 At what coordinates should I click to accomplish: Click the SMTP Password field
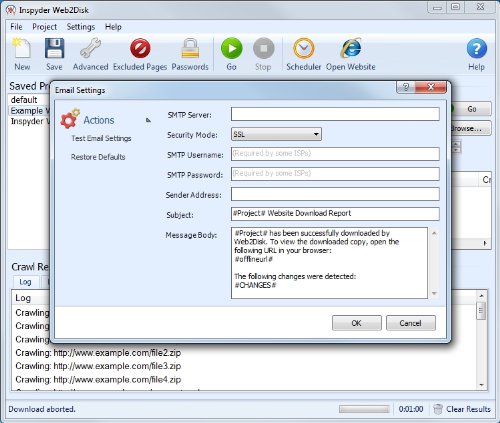click(335, 174)
